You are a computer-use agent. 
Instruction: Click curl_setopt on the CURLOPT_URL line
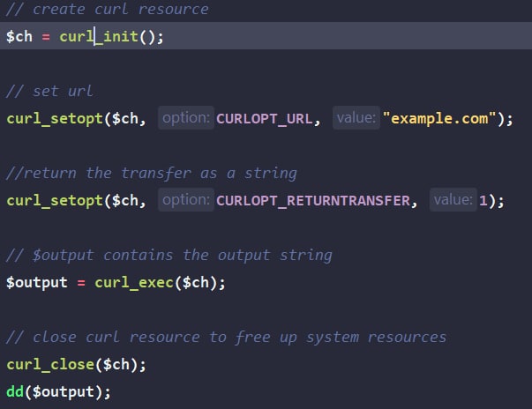pyautogui.click(x=55, y=119)
